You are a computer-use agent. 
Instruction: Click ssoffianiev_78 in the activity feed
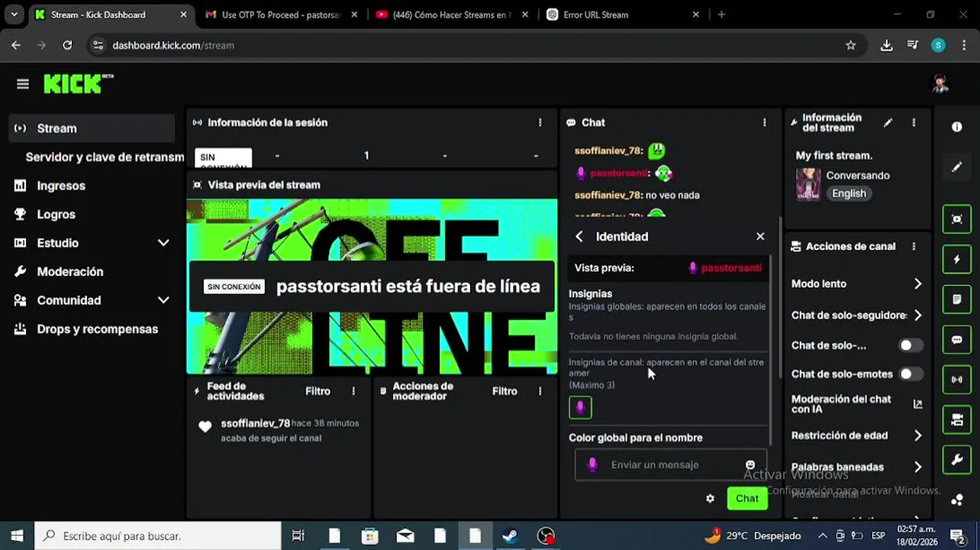[x=255, y=423]
